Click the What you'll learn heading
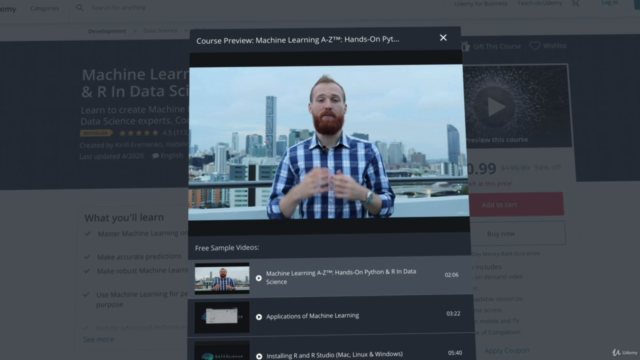Screen dimensions: 640x360 124,218
